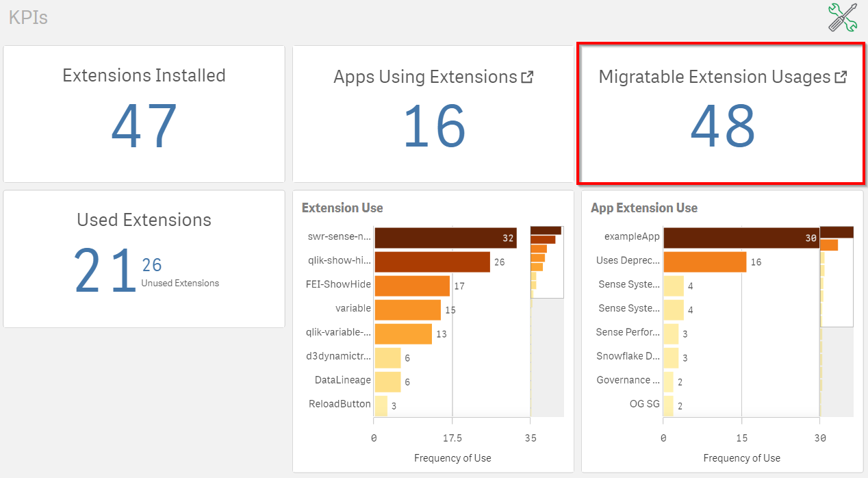Screen dimensions: 868x478
Task: Open link icon beside Migratable Extension Usages
Action: pyautogui.click(x=841, y=77)
